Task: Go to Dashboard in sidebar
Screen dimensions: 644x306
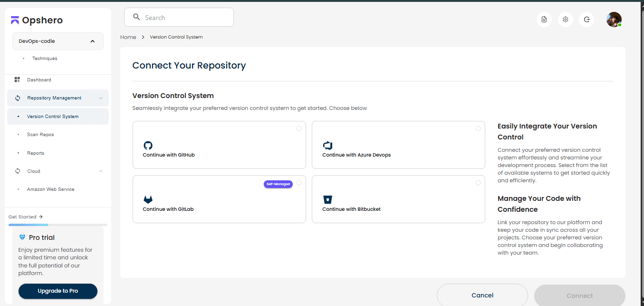Action: 39,80
